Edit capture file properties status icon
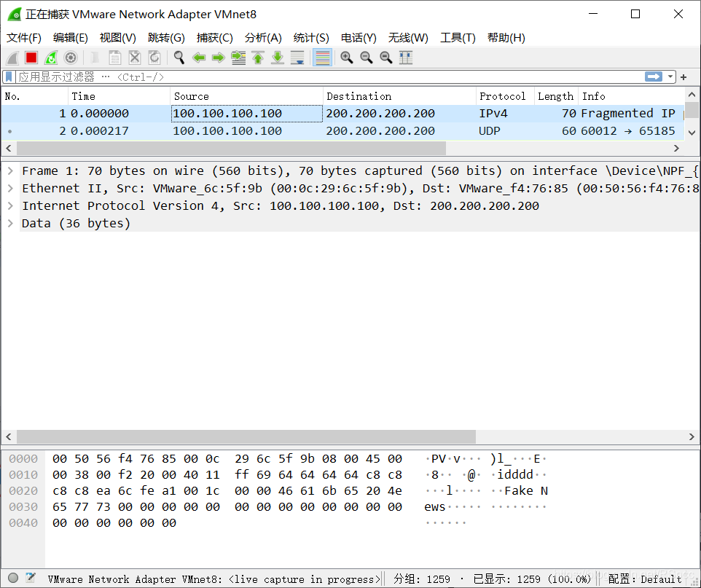 (x=31, y=578)
